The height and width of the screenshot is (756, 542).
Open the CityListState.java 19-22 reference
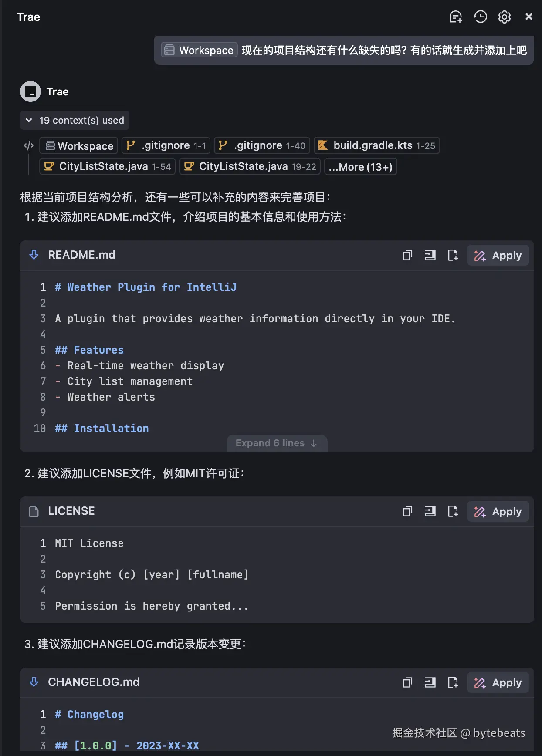tap(249, 166)
